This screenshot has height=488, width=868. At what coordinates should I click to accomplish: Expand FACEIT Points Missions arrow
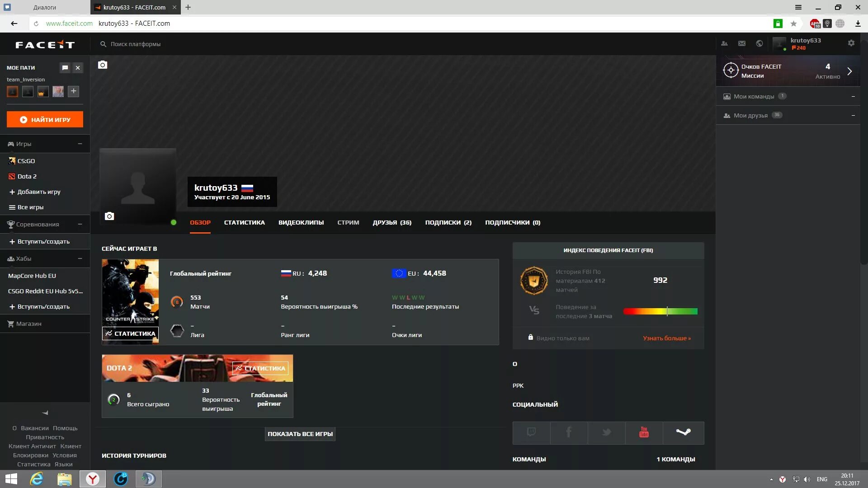tap(849, 71)
